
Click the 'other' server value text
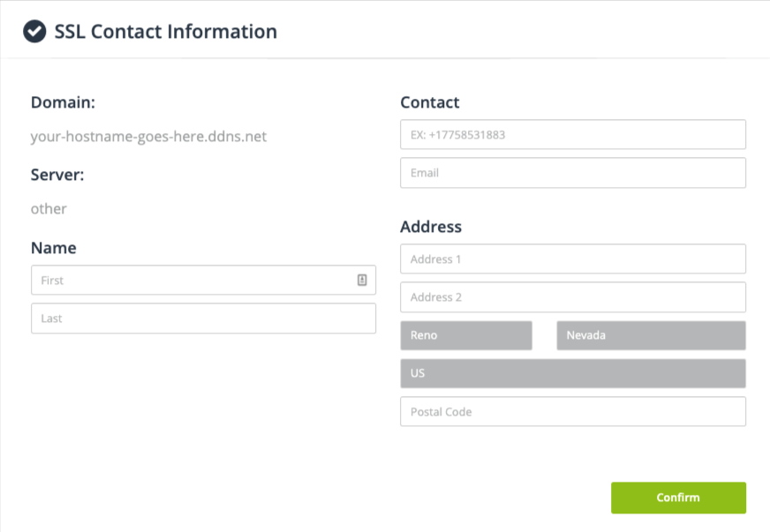49,209
